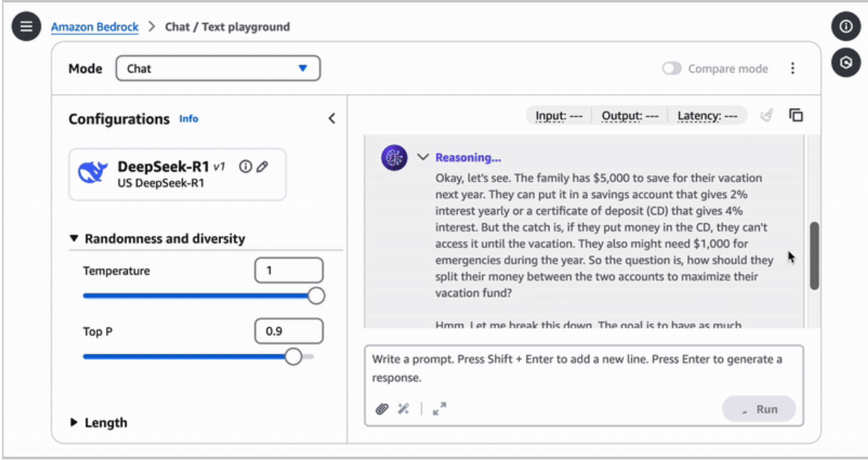Click the Temperature value field
The height and width of the screenshot is (460, 868).
(x=289, y=270)
